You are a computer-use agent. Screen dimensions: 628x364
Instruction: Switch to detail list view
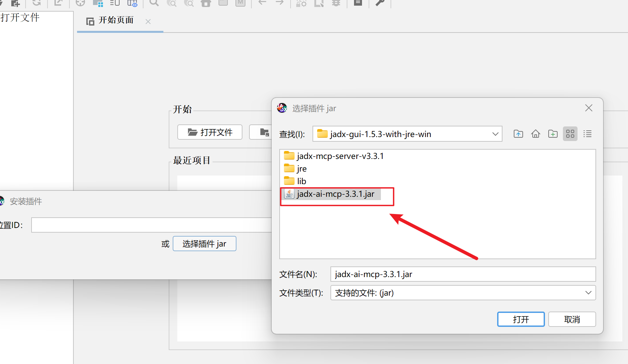click(587, 134)
